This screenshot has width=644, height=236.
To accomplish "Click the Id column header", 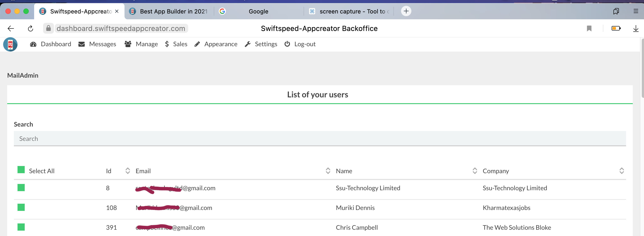I will pos(108,171).
